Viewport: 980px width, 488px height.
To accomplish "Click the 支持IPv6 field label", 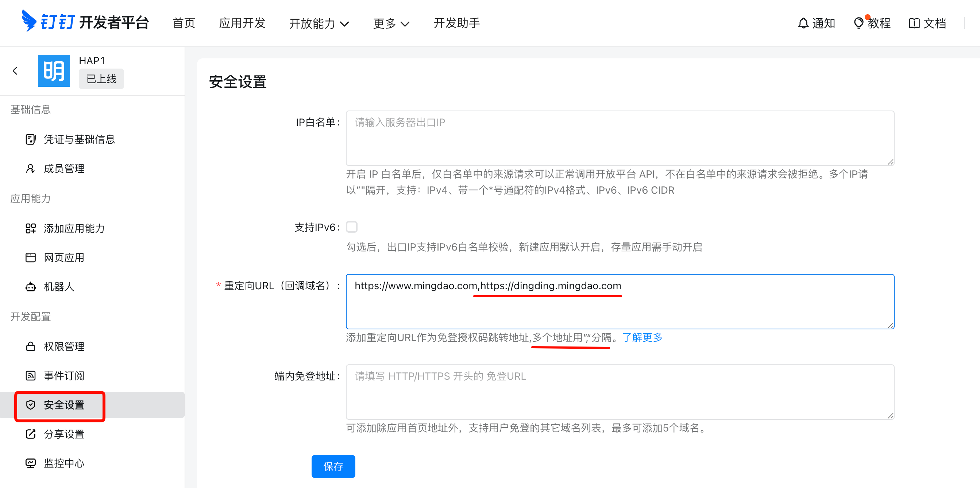I will pos(317,228).
